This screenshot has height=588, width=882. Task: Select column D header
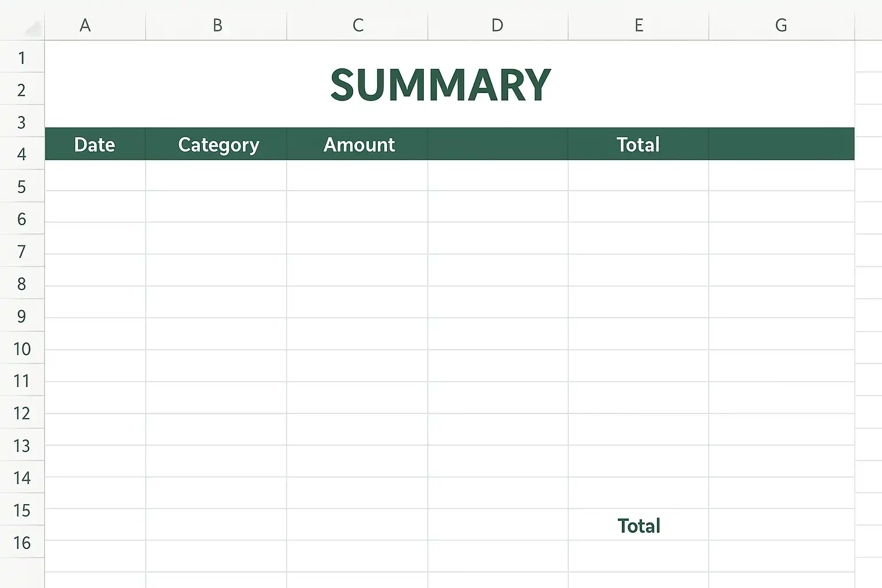[498, 25]
